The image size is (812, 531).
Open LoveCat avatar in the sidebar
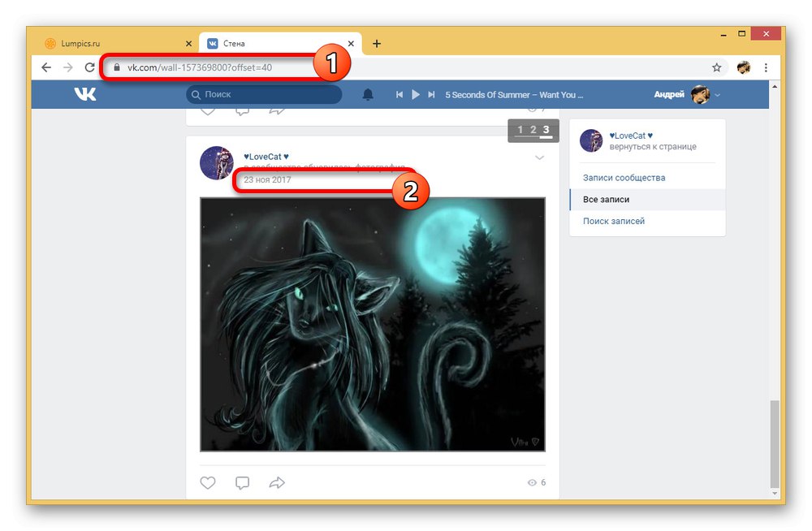point(591,140)
